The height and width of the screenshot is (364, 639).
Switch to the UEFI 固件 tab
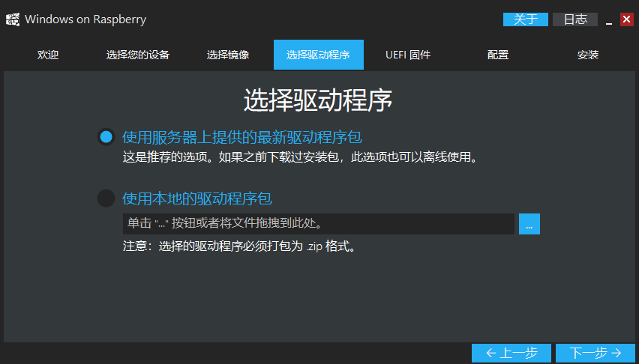(408, 55)
